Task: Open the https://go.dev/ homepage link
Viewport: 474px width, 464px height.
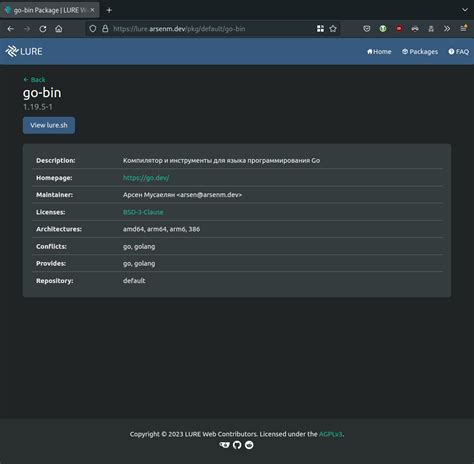Action: 146,178
